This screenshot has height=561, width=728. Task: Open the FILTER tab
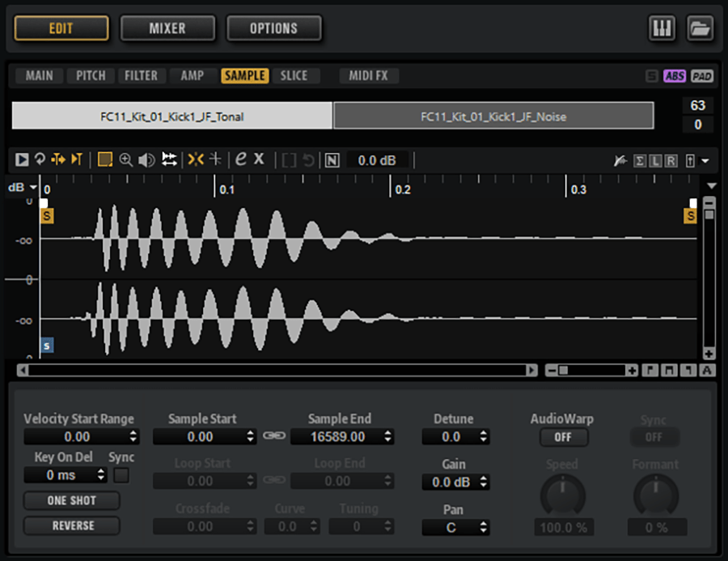pyautogui.click(x=141, y=75)
